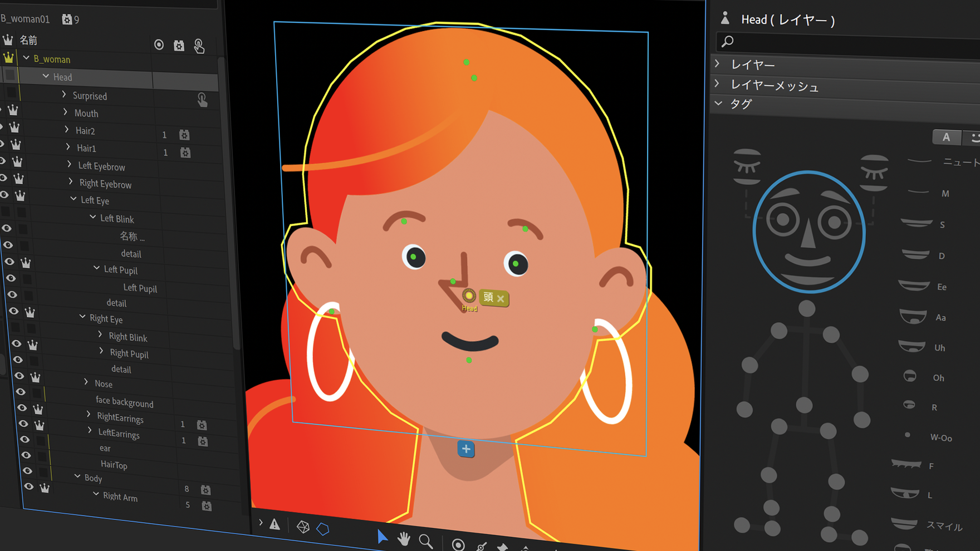Collapse the タグ section
980x551 pixels.
coord(718,104)
